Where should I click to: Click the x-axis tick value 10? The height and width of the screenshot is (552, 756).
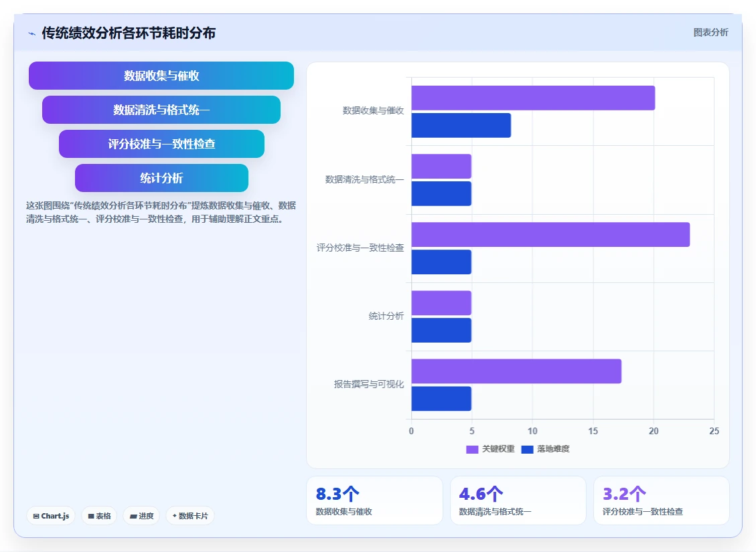click(532, 431)
